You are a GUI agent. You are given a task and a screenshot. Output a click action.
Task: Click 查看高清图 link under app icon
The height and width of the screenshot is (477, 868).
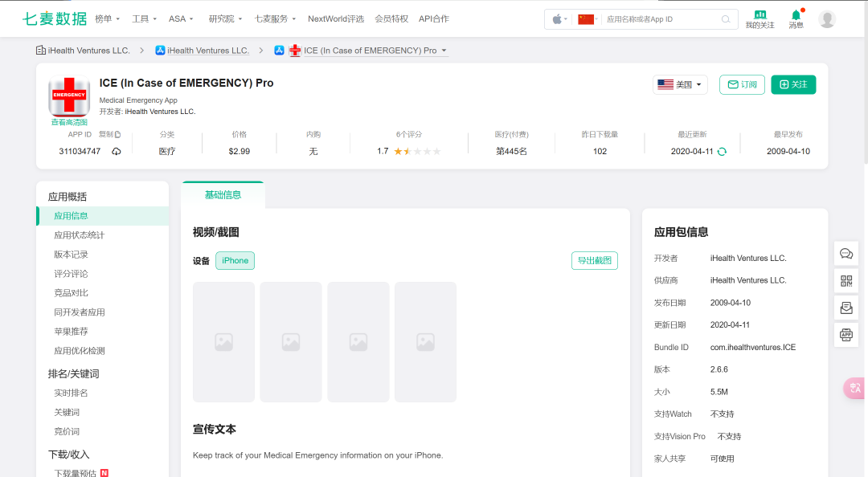69,122
